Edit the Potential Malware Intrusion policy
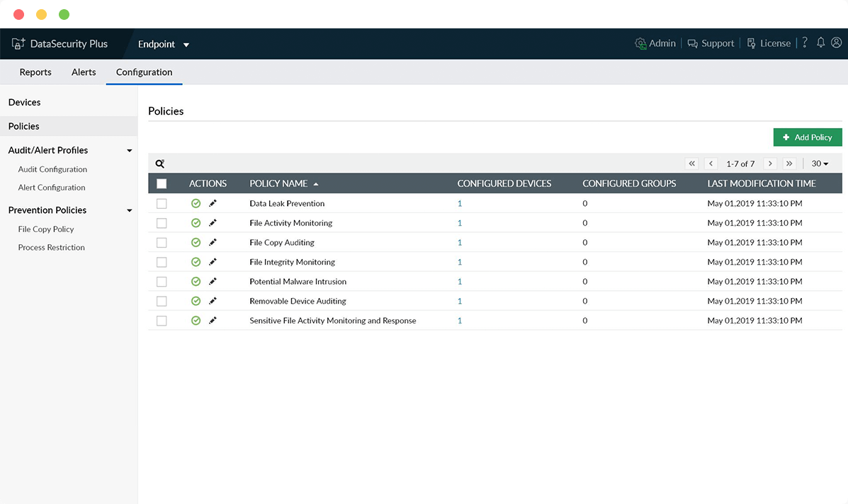 pos(213,282)
